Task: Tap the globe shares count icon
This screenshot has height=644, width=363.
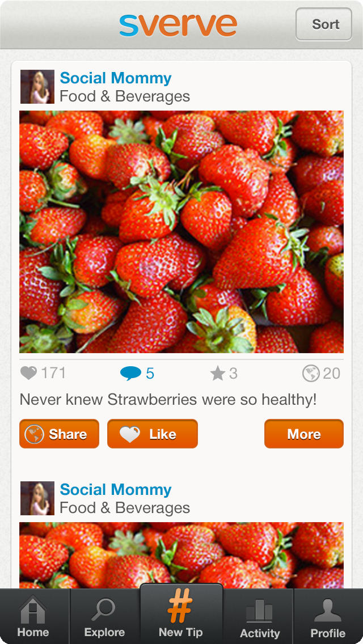Action: pos(311,373)
